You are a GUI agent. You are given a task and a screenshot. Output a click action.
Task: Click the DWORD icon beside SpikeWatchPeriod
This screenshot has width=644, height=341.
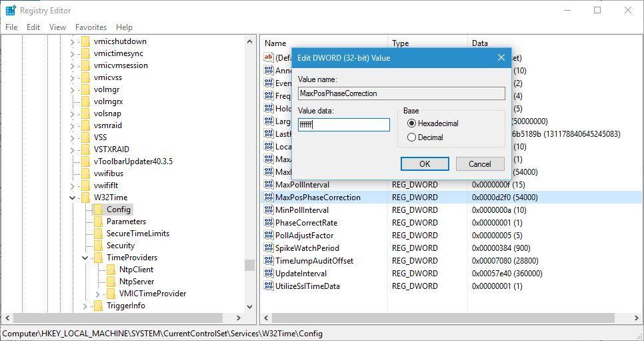(x=268, y=248)
